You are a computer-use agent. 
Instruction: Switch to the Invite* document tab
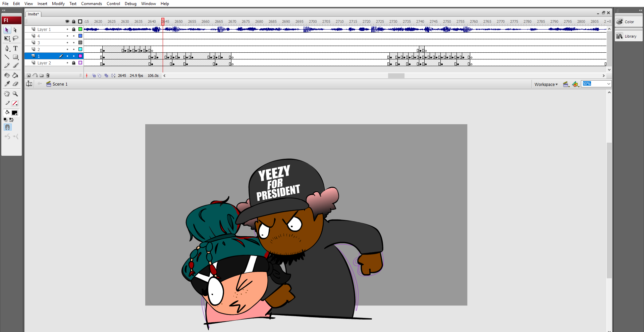pos(33,14)
